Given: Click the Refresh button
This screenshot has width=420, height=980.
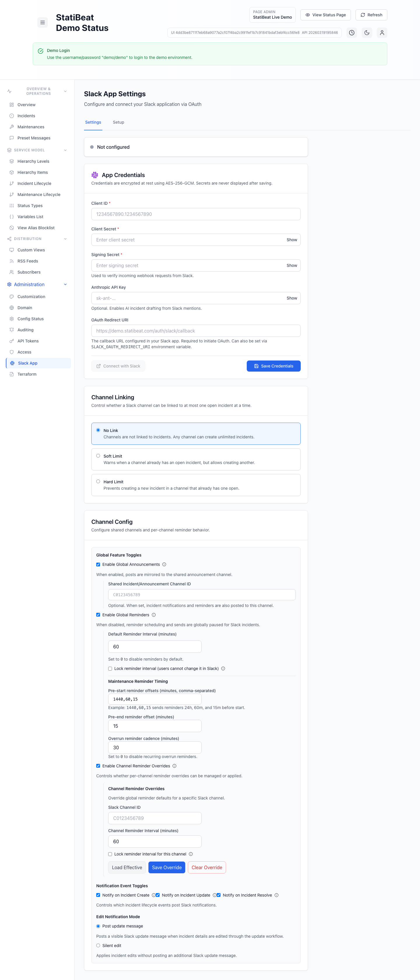Looking at the screenshot, I should coord(371,15).
